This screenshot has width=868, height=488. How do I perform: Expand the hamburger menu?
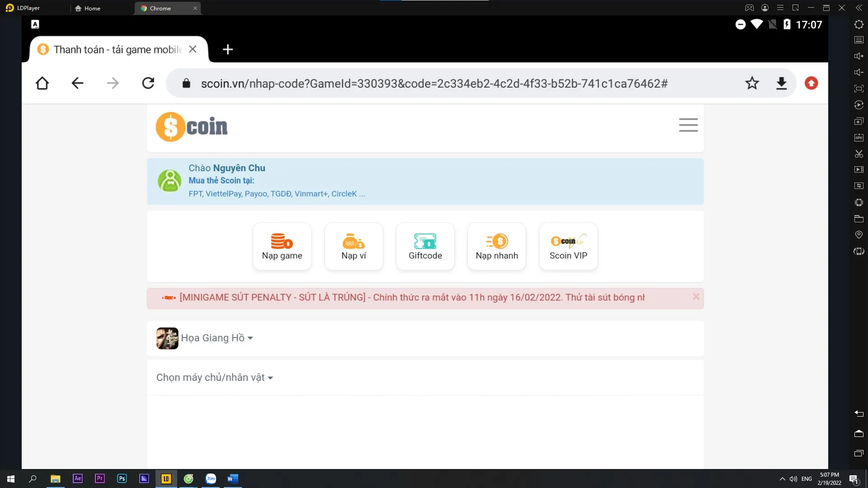(x=688, y=125)
